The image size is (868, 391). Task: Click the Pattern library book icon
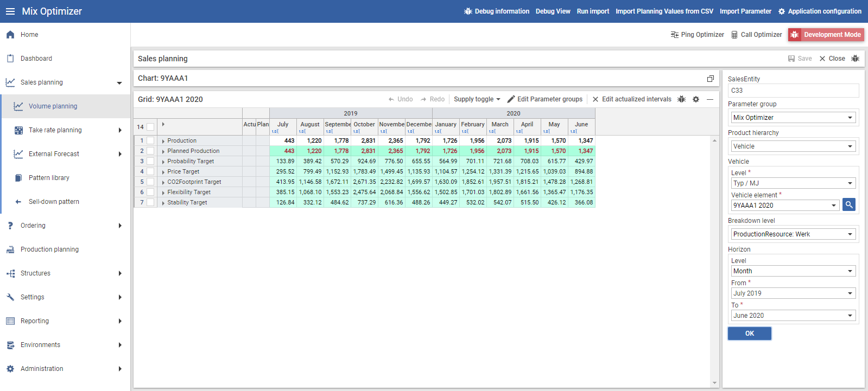point(18,178)
